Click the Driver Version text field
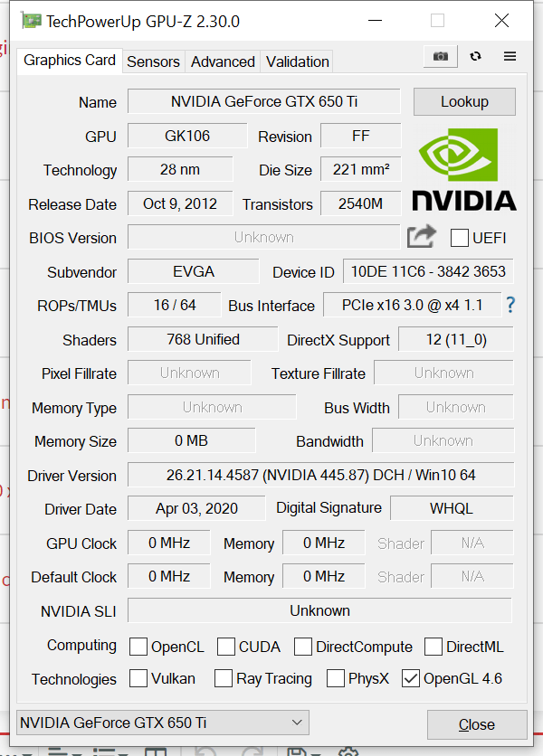 pos(321,475)
